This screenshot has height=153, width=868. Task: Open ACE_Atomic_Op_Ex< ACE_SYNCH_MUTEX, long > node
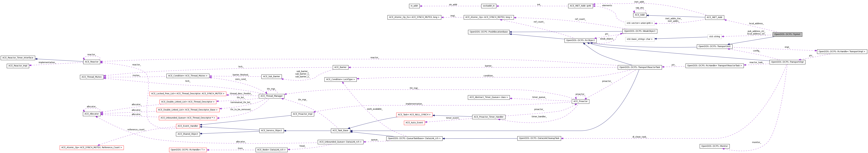coord(414,17)
